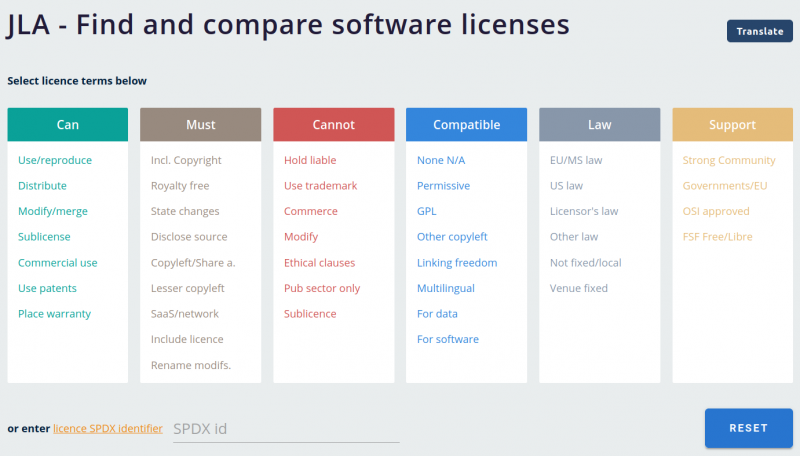Viewport: 800px width, 456px height.
Task: Select Use patents under Can
Action: [47, 288]
